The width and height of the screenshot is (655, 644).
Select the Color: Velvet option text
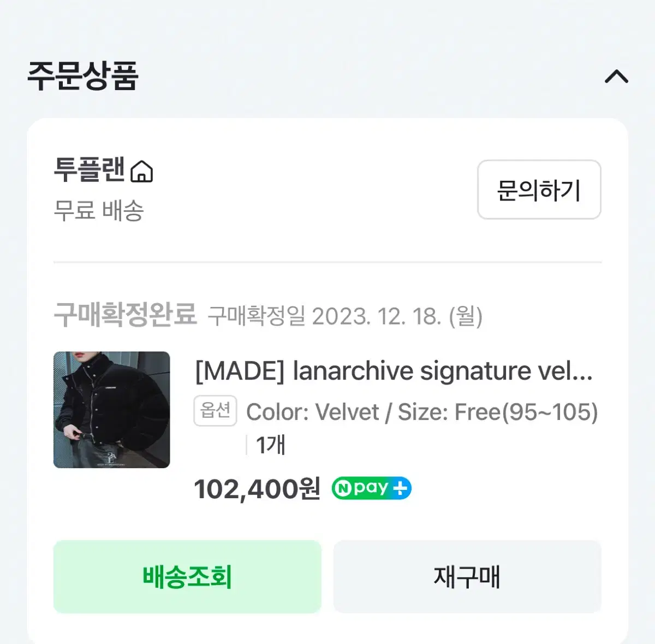(313, 412)
